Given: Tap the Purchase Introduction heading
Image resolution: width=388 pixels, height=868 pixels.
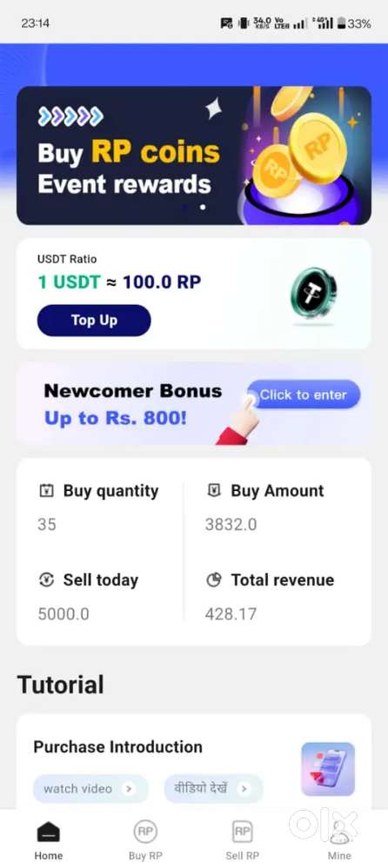Looking at the screenshot, I should pyautogui.click(x=118, y=746).
